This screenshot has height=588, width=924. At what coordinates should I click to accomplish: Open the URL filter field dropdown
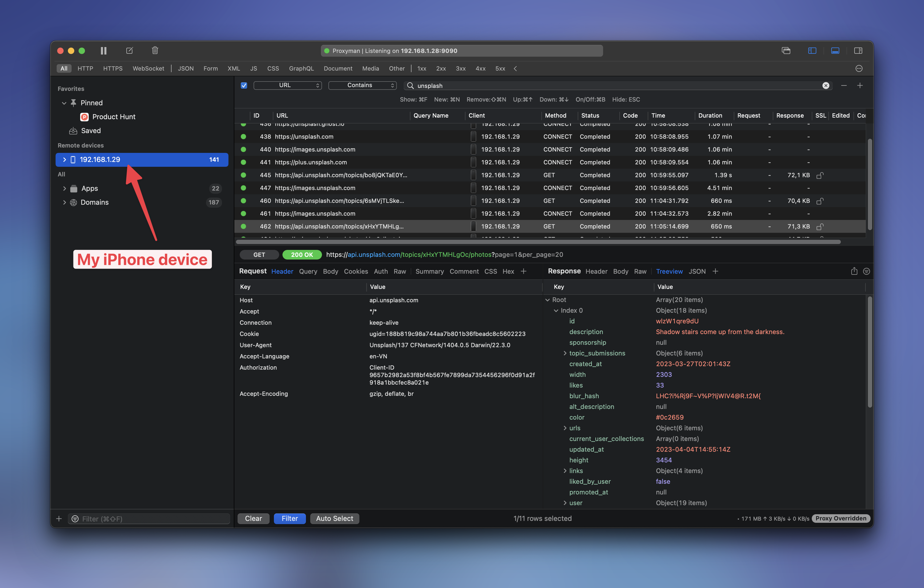[x=288, y=85]
